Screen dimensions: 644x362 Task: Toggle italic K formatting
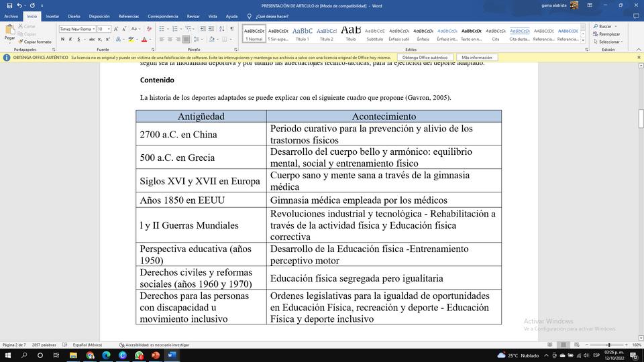pos(70,40)
